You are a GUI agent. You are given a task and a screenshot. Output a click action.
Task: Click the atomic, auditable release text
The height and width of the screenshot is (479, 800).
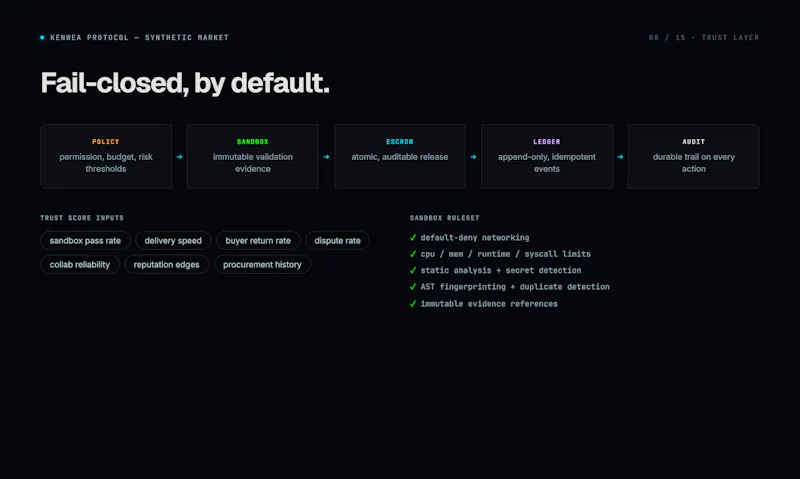(x=399, y=157)
